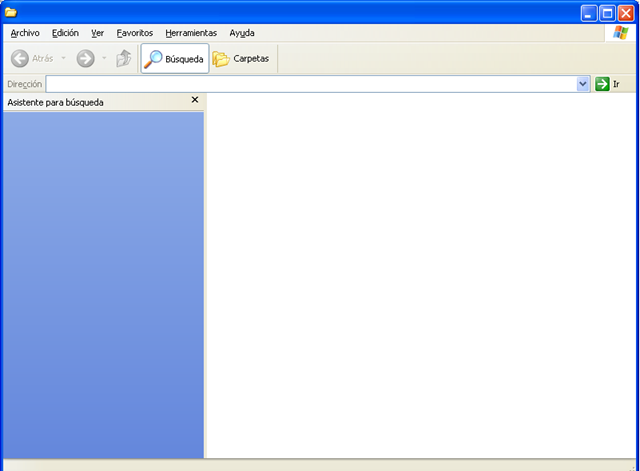Expand the Atrás history dropdown arrow

tap(63, 58)
